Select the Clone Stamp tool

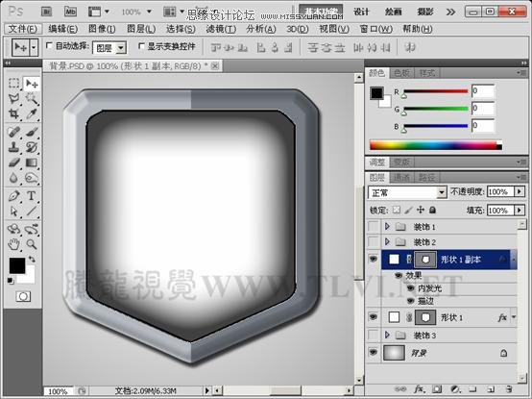click(x=13, y=147)
